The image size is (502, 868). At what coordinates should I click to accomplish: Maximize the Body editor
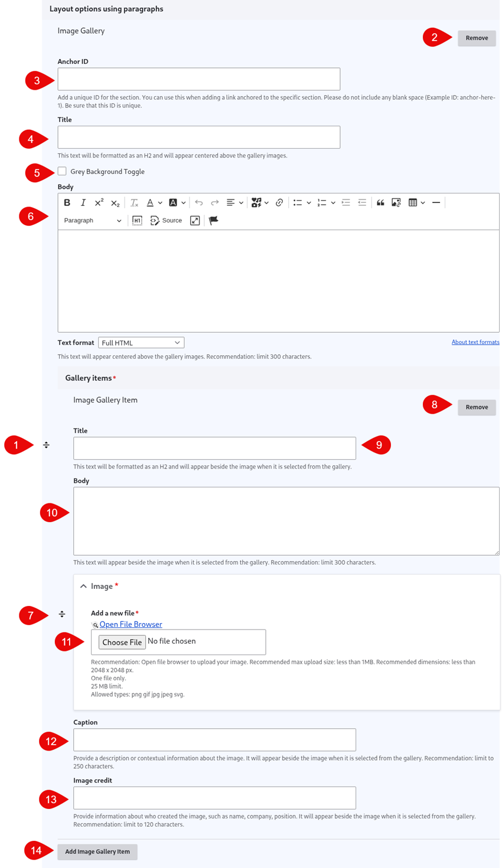(195, 221)
